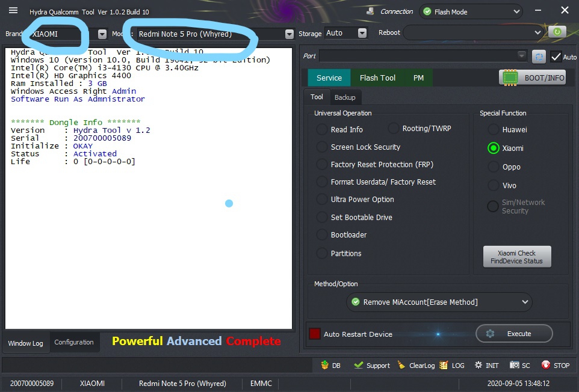
Task: Switch to the Service tab
Action: tap(329, 78)
